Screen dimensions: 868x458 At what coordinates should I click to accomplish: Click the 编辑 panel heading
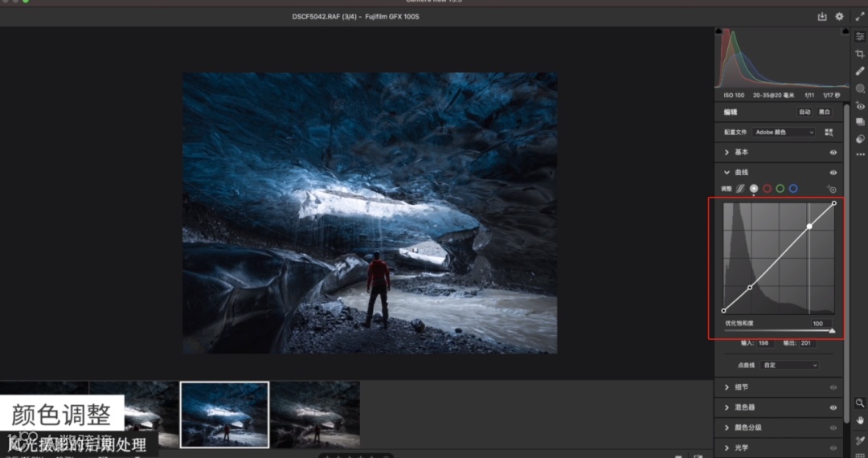point(731,112)
